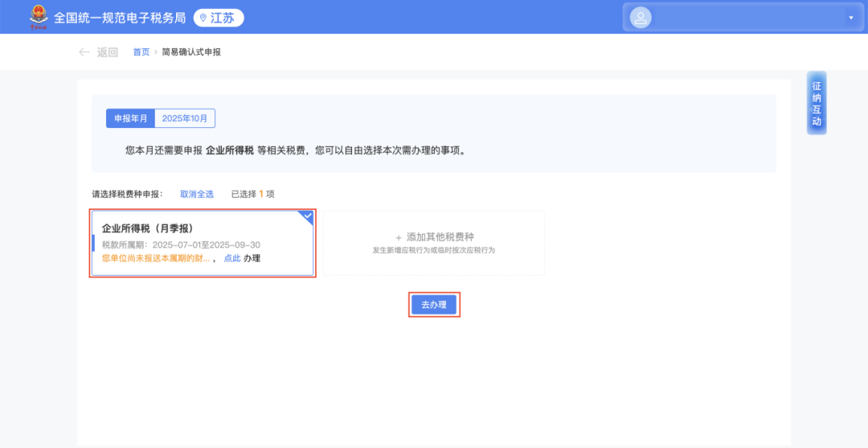Click the orange 您单位尚未报送 warning text
The height and width of the screenshot is (448, 868).
[156, 258]
